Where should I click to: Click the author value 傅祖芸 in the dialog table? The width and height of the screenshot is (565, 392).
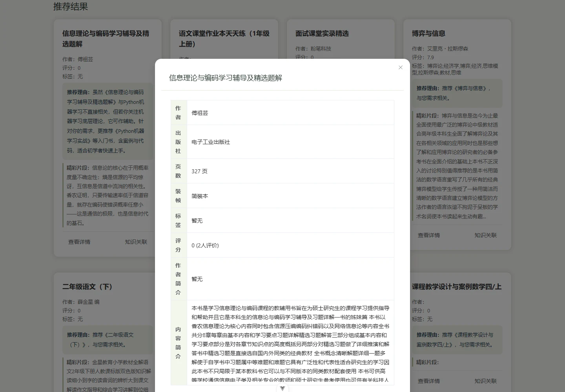(200, 113)
